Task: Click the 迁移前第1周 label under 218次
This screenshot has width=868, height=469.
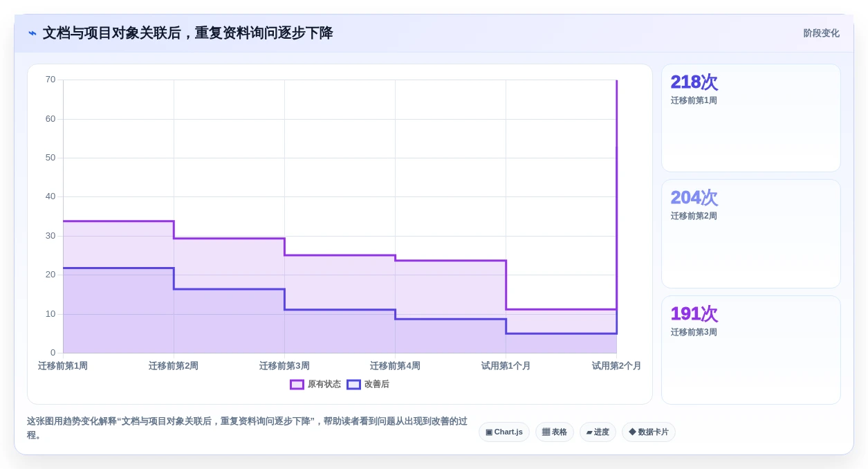Action: click(694, 100)
